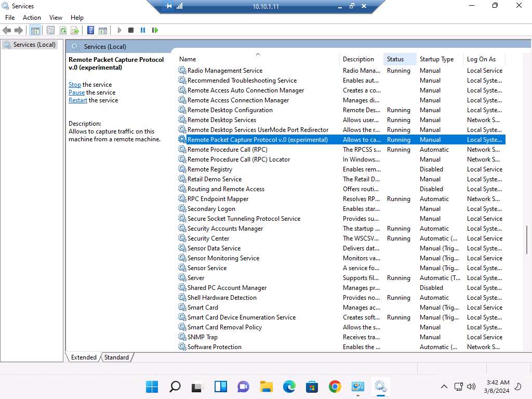Viewport: 532px width, 399px height.
Task: Click the Refresh toolbar icon
Action: point(63,31)
